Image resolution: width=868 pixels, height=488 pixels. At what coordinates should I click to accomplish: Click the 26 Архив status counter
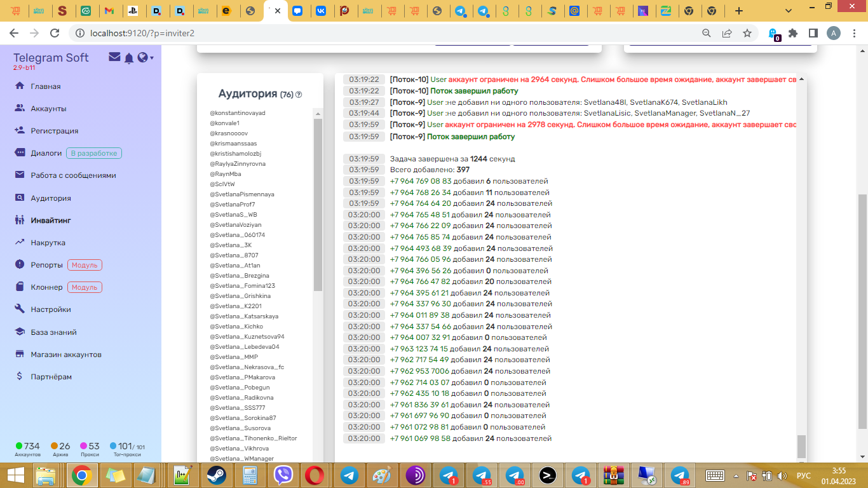point(60,449)
